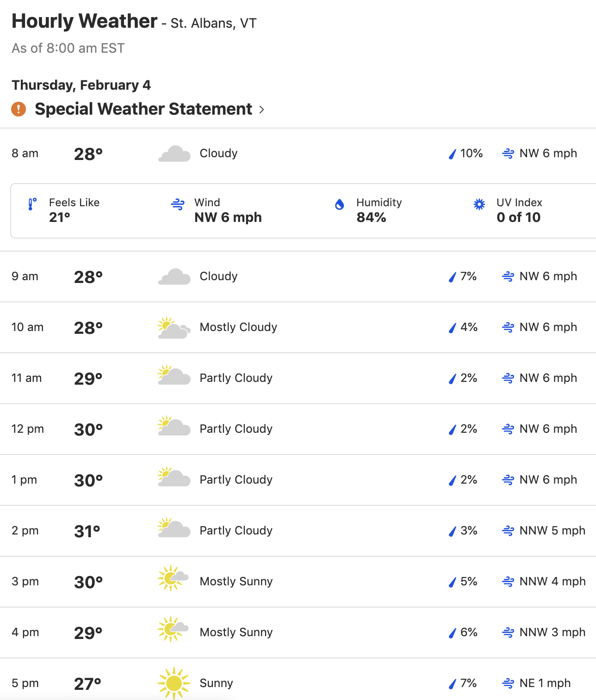Expand the 4 pm Mostly Sunny row
This screenshot has height=700, width=596.
296,632
